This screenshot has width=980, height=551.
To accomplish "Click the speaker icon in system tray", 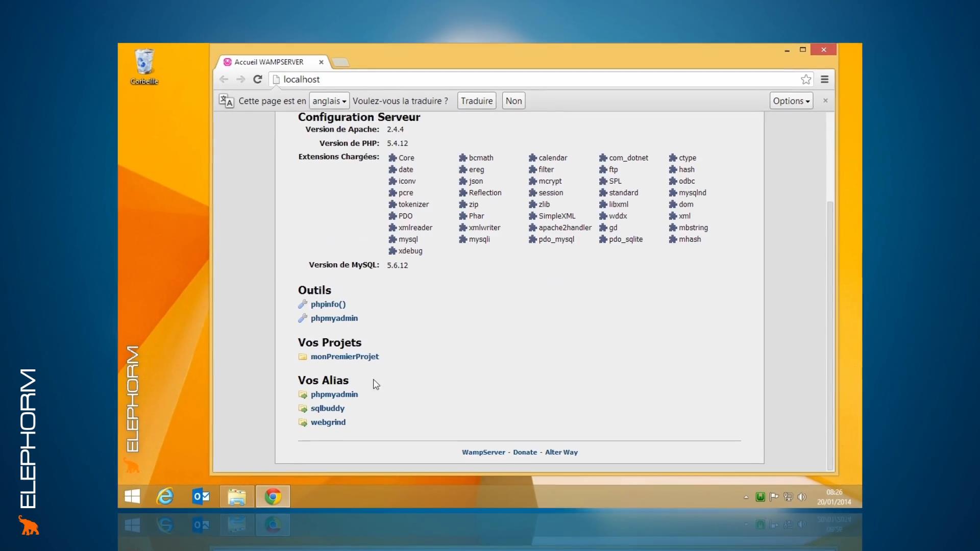I will (x=802, y=497).
